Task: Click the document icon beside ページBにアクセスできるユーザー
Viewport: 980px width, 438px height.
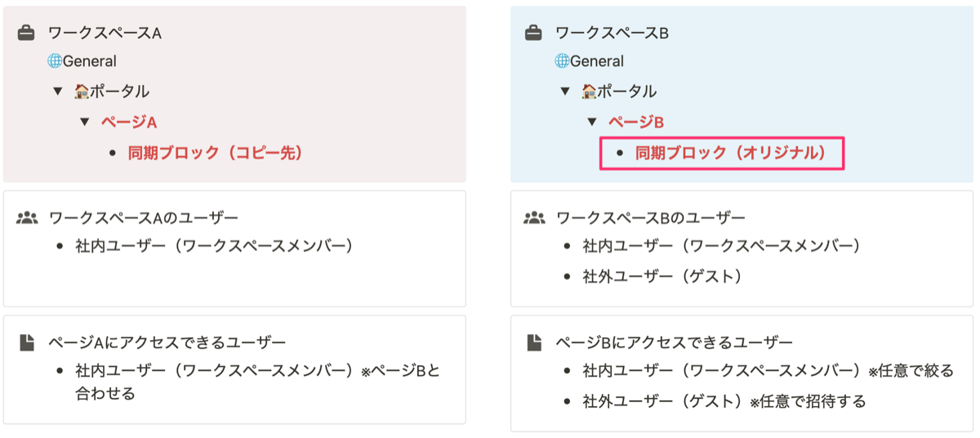Action: click(533, 342)
